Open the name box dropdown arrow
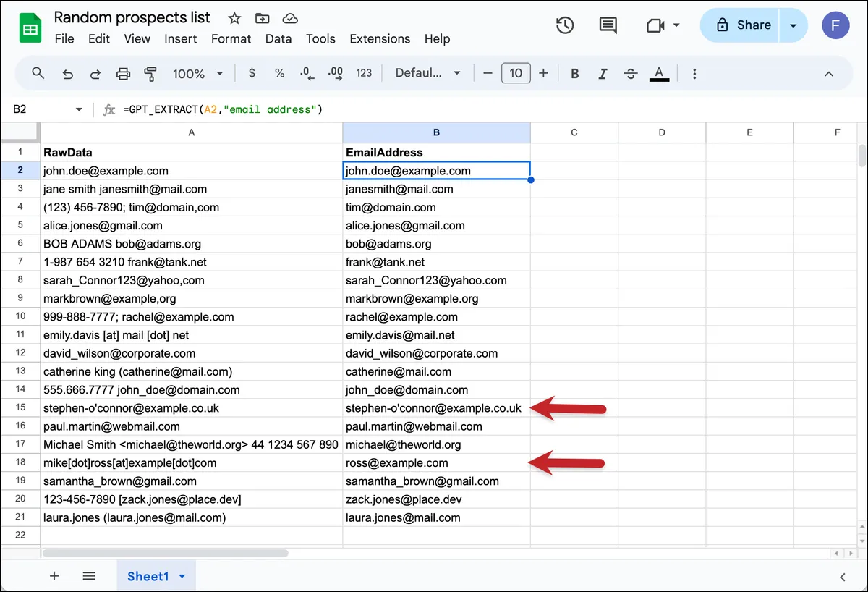Viewport: 868px width, 592px height. click(x=79, y=109)
